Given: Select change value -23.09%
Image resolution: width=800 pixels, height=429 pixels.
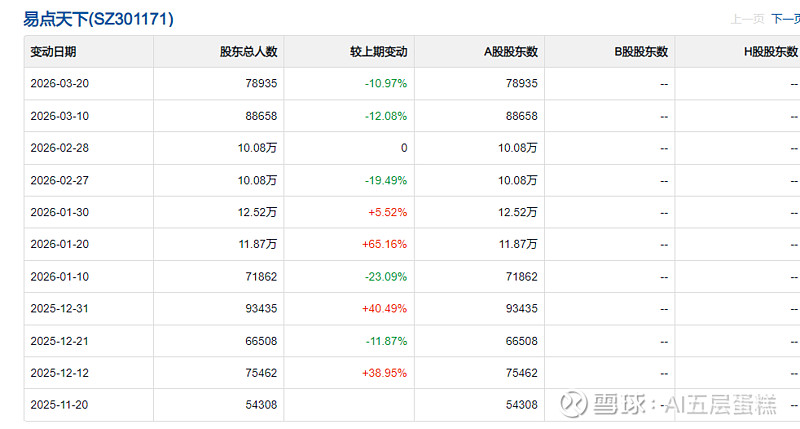Looking at the screenshot, I should tap(386, 277).
